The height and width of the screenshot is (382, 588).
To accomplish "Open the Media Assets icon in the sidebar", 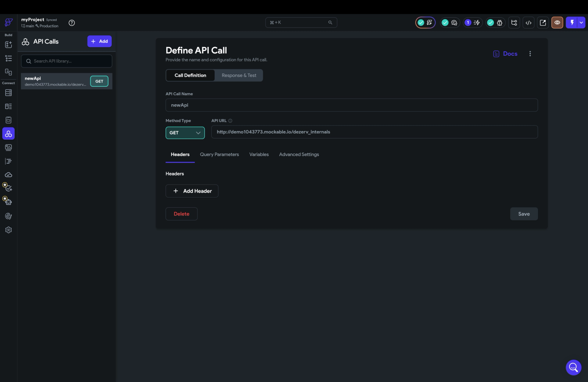I will [8, 147].
